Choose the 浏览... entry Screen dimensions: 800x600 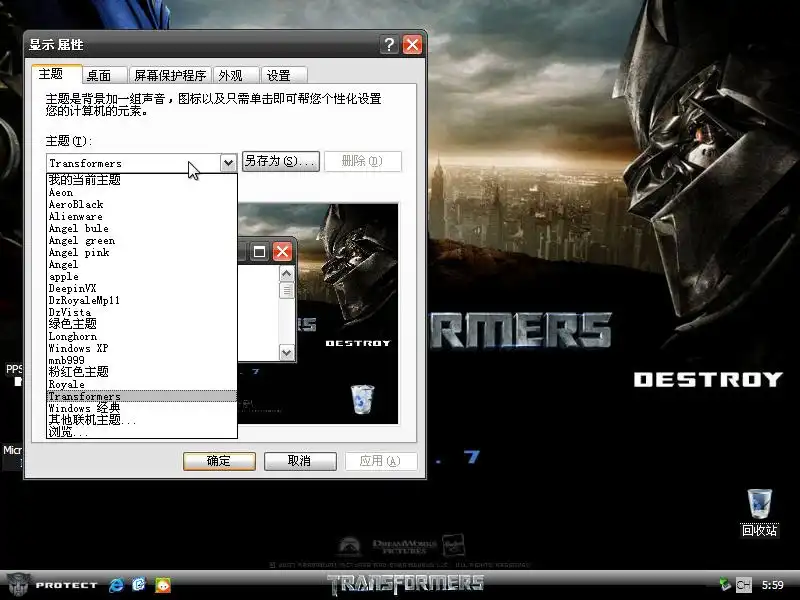pos(142,432)
